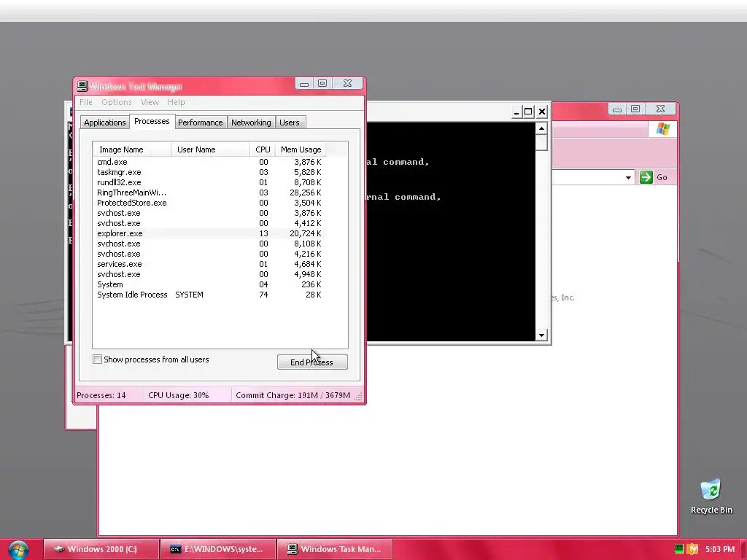747x560 pixels.
Task: Click Windows 2000 (C:) taskbar button
Action: pyautogui.click(x=101, y=549)
